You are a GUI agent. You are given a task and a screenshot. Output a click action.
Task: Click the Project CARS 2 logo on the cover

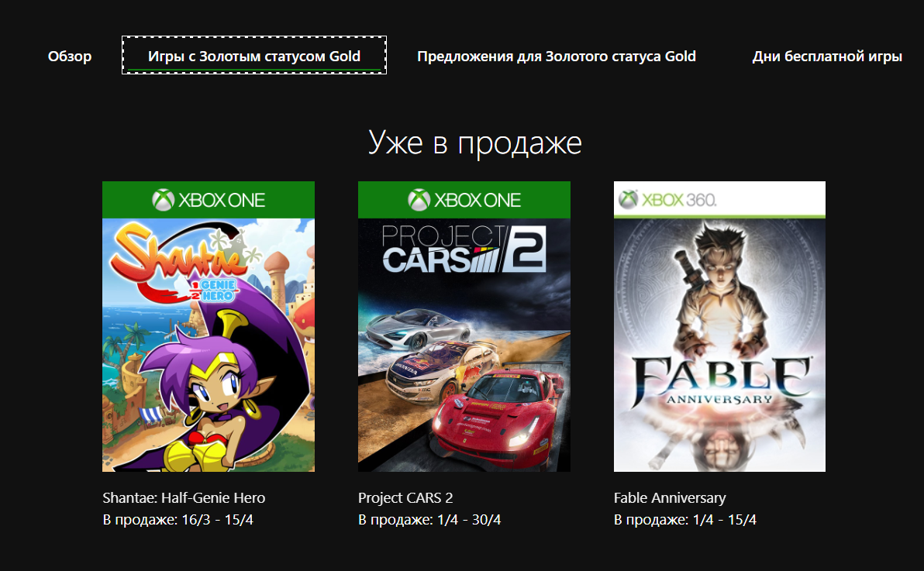click(x=464, y=249)
